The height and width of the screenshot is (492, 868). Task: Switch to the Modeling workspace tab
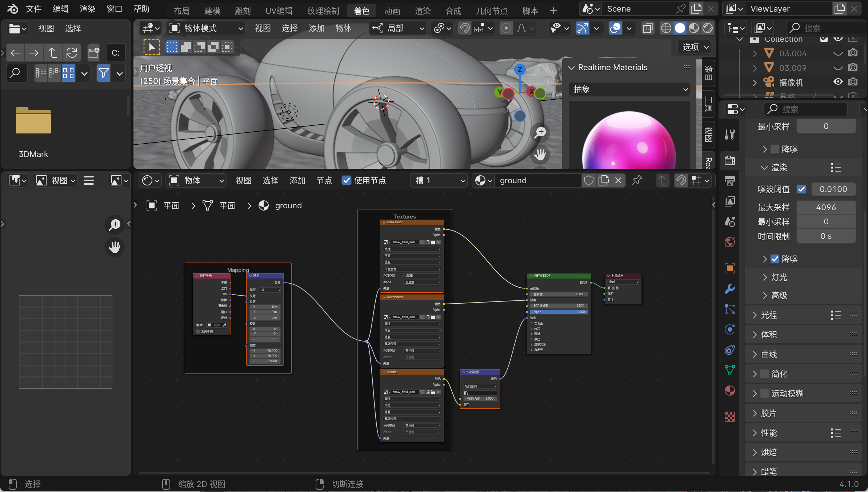[212, 11]
